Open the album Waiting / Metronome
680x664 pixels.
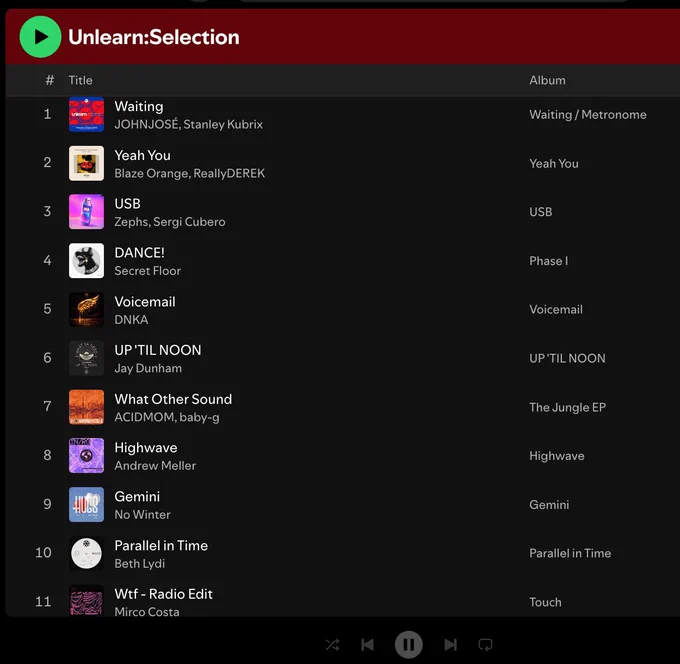[x=588, y=114]
